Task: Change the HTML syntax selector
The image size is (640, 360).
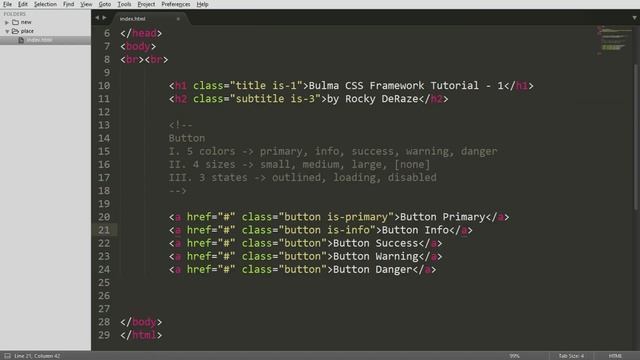Action: click(x=615, y=356)
